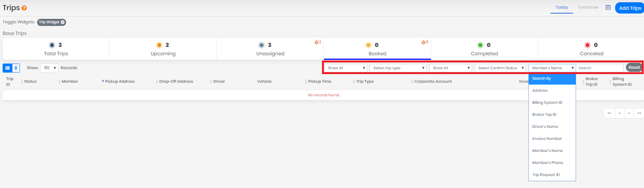The width and height of the screenshot is (644, 188).
Task: Remove the Trip Widget tag via its x icon
Action: click(63, 22)
